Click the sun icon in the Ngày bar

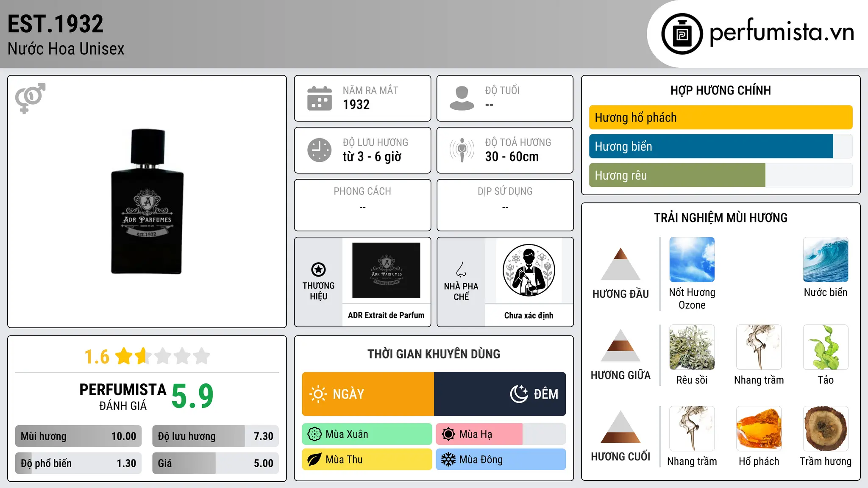[318, 394]
